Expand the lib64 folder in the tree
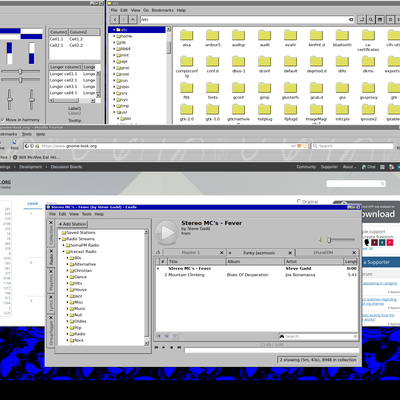The height and width of the screenshot is (400, 400). point(114,49)
